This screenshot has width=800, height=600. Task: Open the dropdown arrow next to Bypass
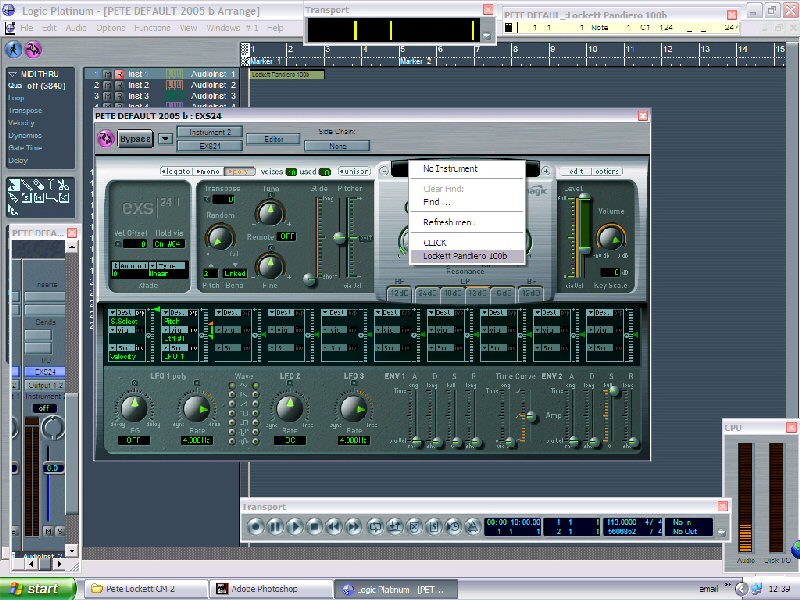pyautogui.click(x=165, y=138)
